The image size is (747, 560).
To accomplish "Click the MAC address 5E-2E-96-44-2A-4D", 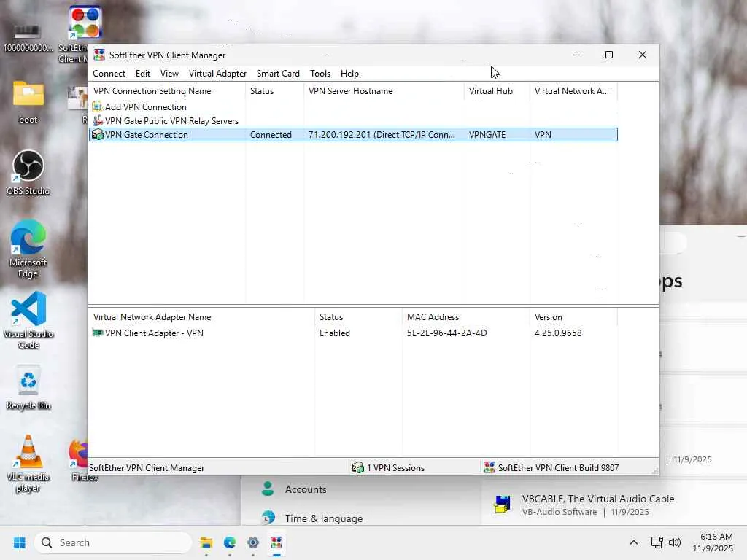I will (x=446, y=332).
